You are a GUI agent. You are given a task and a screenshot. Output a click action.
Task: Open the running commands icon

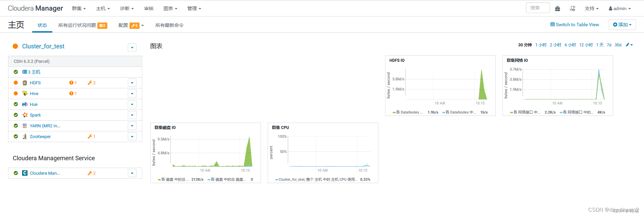click(x=573, y=8)
